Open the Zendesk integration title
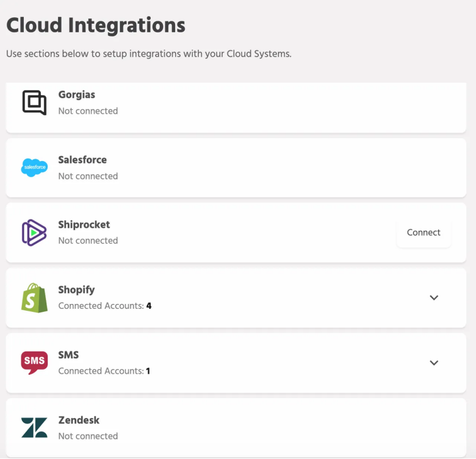The width and height of the screenshot is (476, 459). pyautogui.click(x=79, y=420)
